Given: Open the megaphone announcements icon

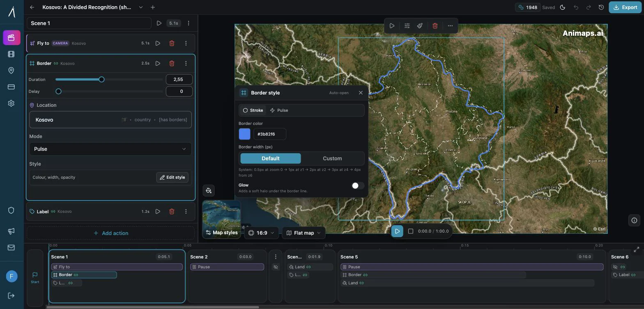Looking at the screenshot, I should [11, 231].
